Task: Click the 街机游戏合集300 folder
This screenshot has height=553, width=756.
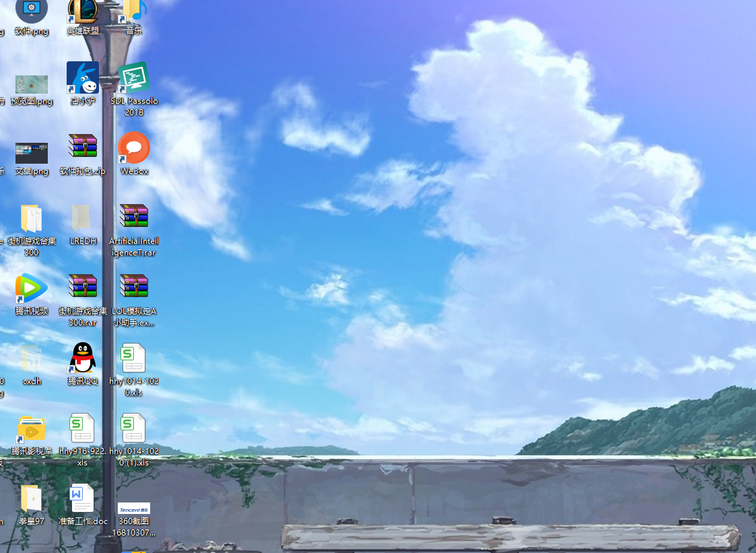Action: click(32, 218)
